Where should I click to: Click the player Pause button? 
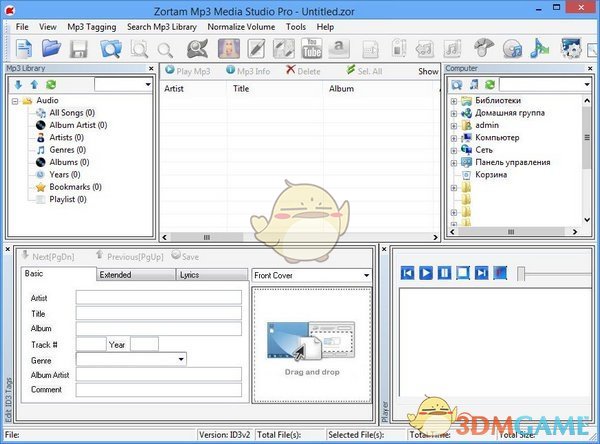tap(444, 273)
